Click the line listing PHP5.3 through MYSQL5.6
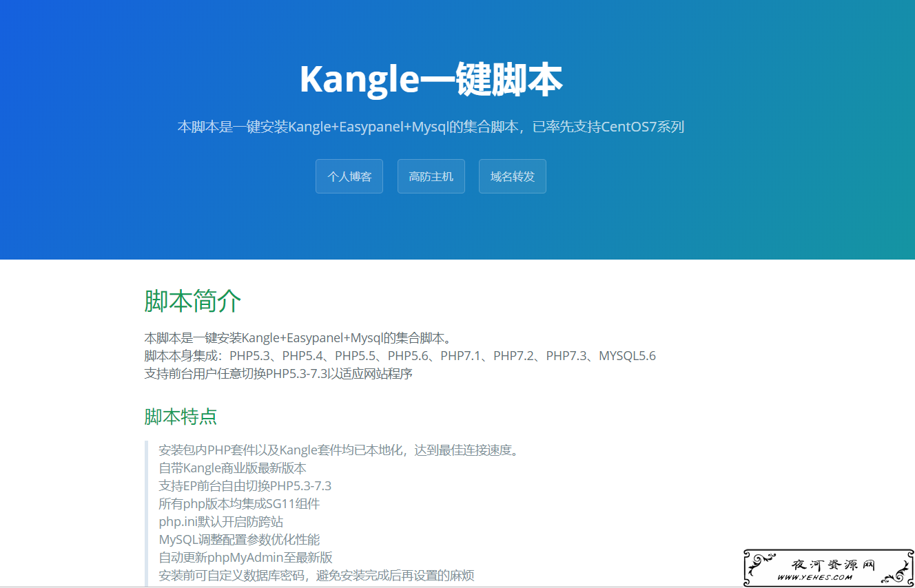This screenshot has width=915, height=588. click(x=400, y=356)
